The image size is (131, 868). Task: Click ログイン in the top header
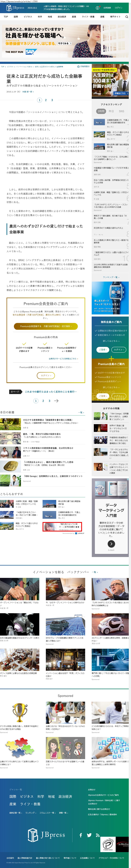(119, 8)
